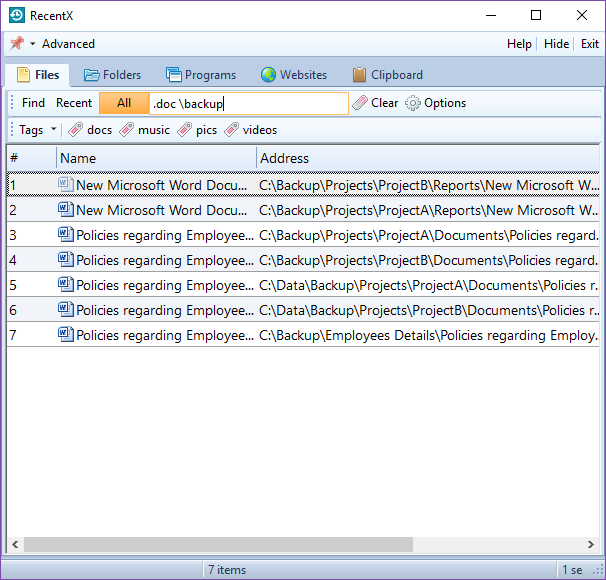This screenshot has width=606, height=580.
Task: Click Word icon in row 6
Action: point(65,310)
